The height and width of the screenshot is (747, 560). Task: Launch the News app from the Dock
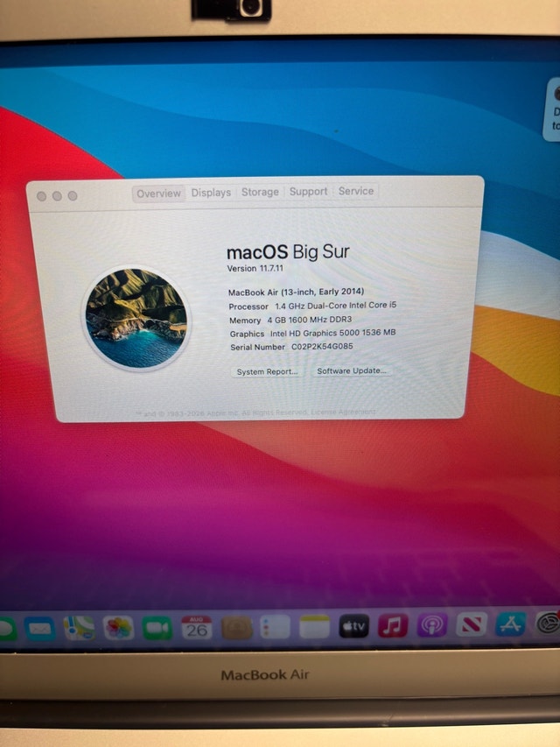[x=472, y=624]
